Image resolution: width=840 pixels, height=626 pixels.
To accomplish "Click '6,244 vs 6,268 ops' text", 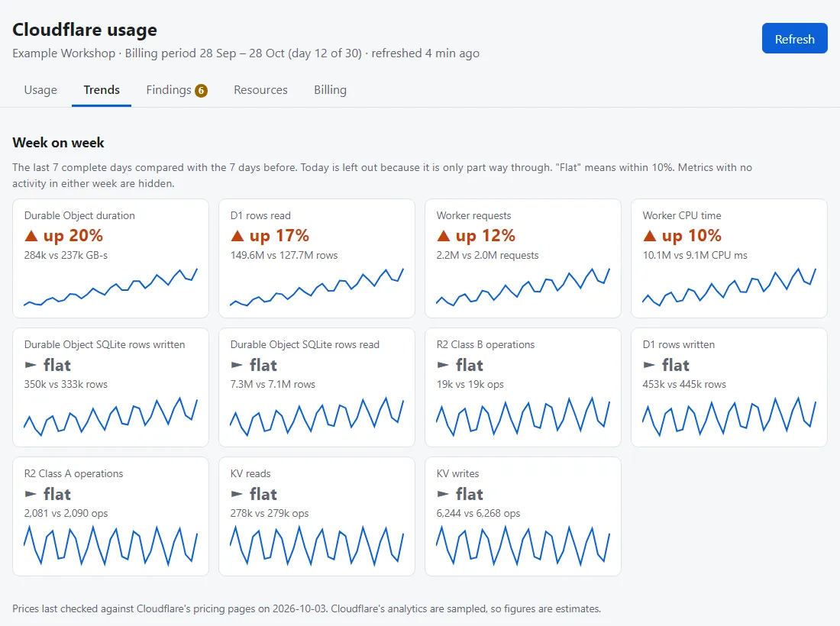I will click(x=478, y=514).
